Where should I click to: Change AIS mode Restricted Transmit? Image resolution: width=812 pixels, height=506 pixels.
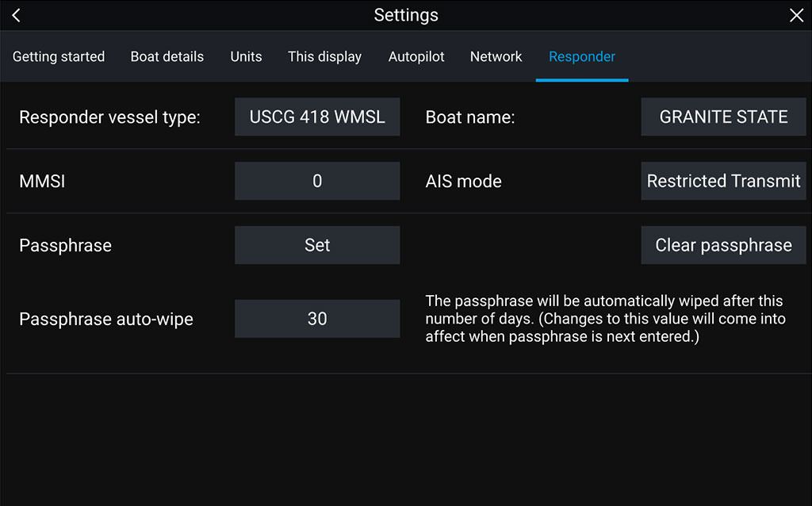point(723,181)
